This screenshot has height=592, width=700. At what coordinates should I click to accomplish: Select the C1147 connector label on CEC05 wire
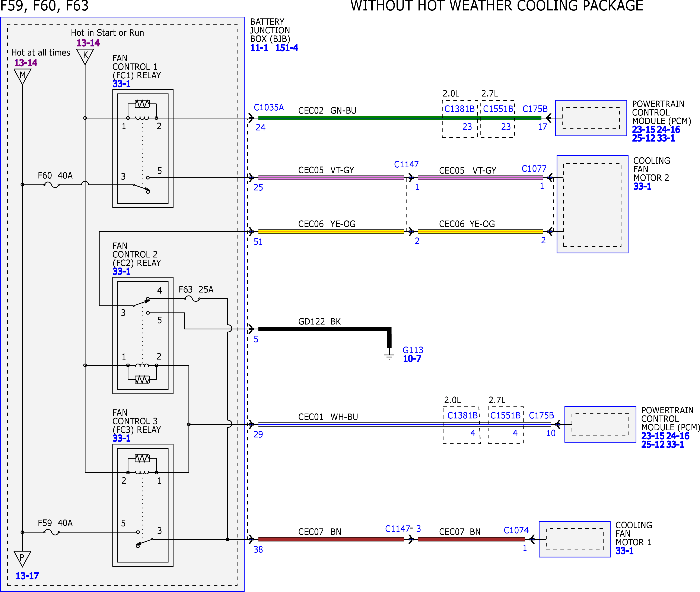point(406,164)
